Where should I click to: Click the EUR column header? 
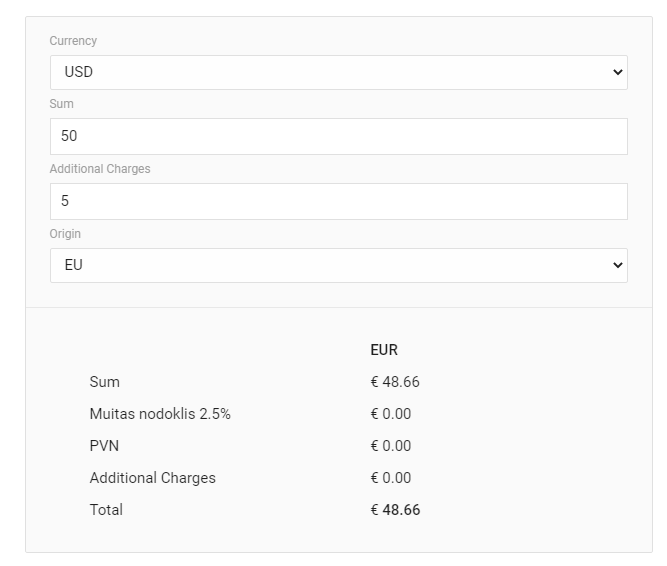click(384, 350)
